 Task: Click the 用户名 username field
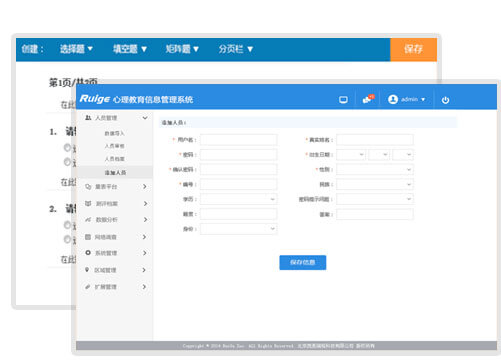click(x=239, y=140)
